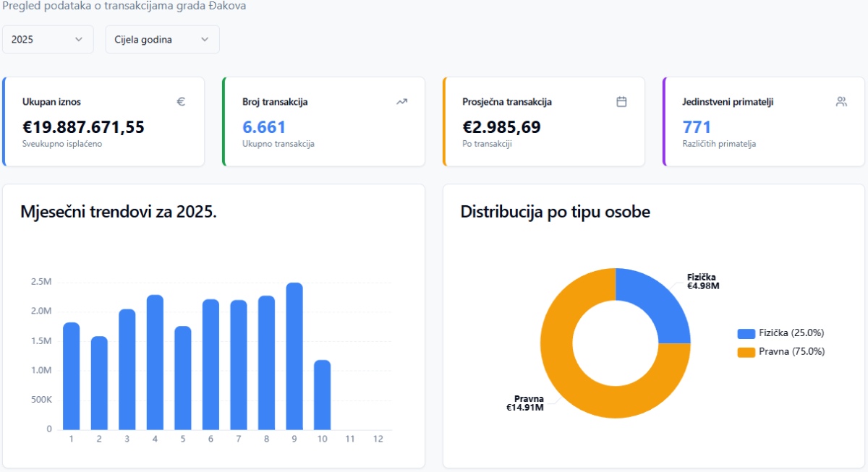Select the month 4 bar in chart
The height and width of the screenshot is (472, 868).
(x=155, y=362)
